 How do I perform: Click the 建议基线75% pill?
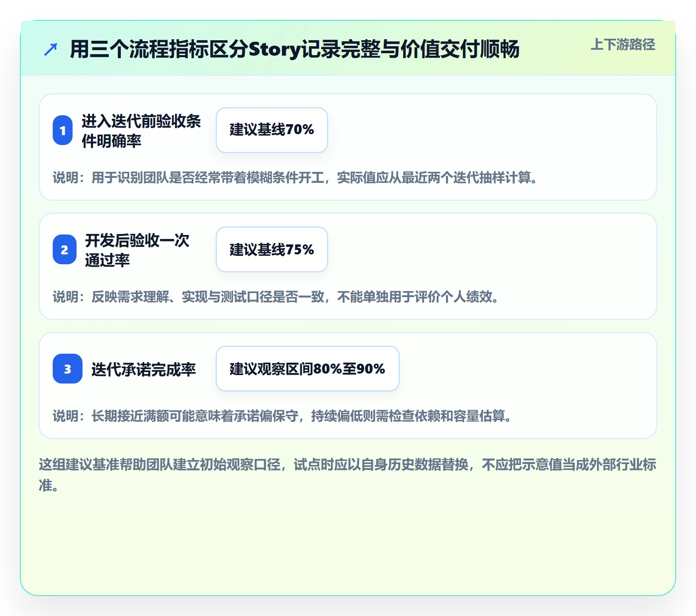[272, 249]
